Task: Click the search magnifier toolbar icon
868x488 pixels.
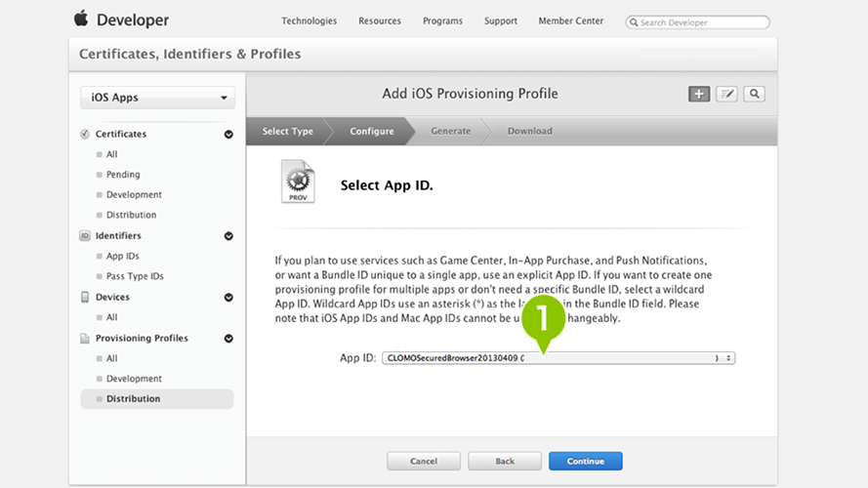Action: pyautogui.click(x=755, y=94)
